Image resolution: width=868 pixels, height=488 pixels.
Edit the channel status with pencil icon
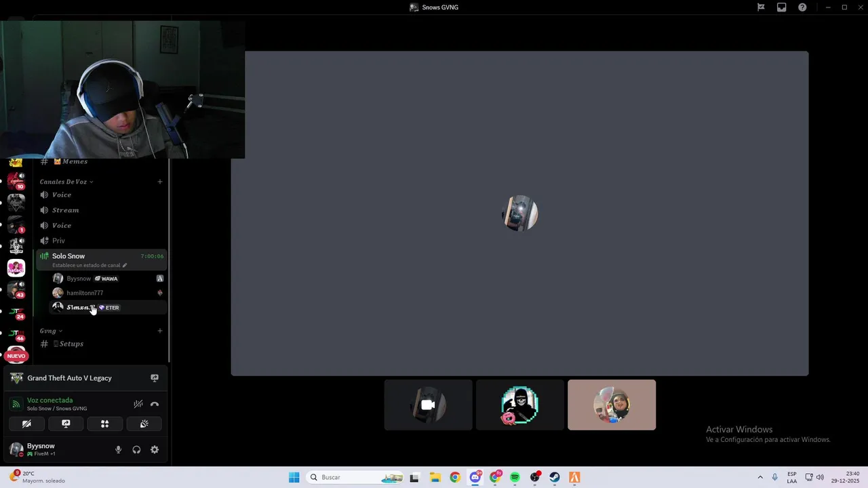point(125,266)
